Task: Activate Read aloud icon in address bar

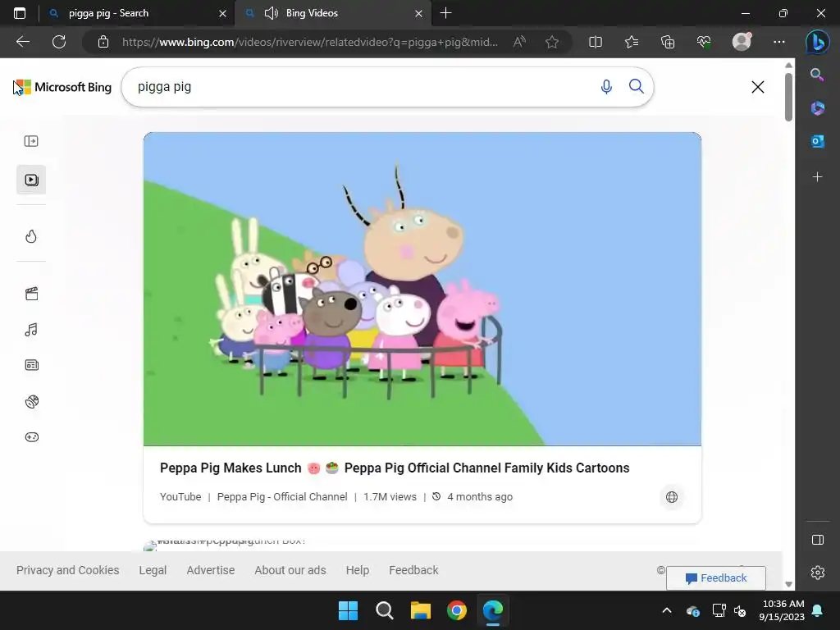Action: [x=519, y=42]
